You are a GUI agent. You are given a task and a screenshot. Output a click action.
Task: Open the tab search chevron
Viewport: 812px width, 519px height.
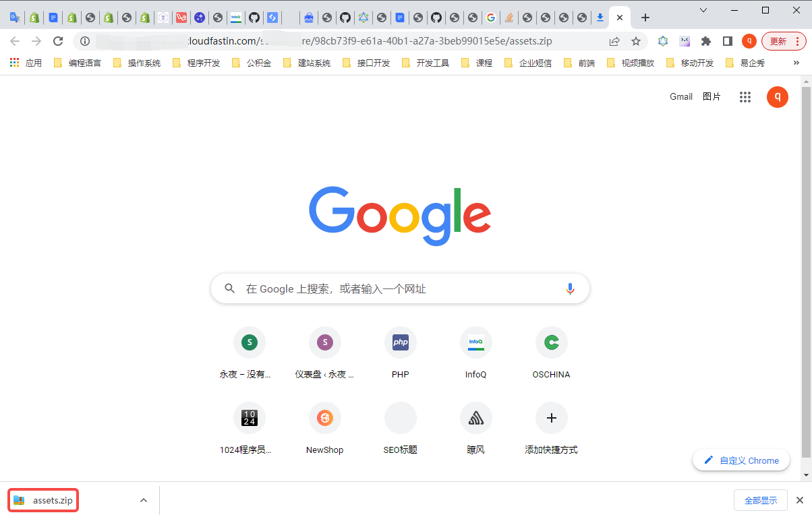(703, 10)
